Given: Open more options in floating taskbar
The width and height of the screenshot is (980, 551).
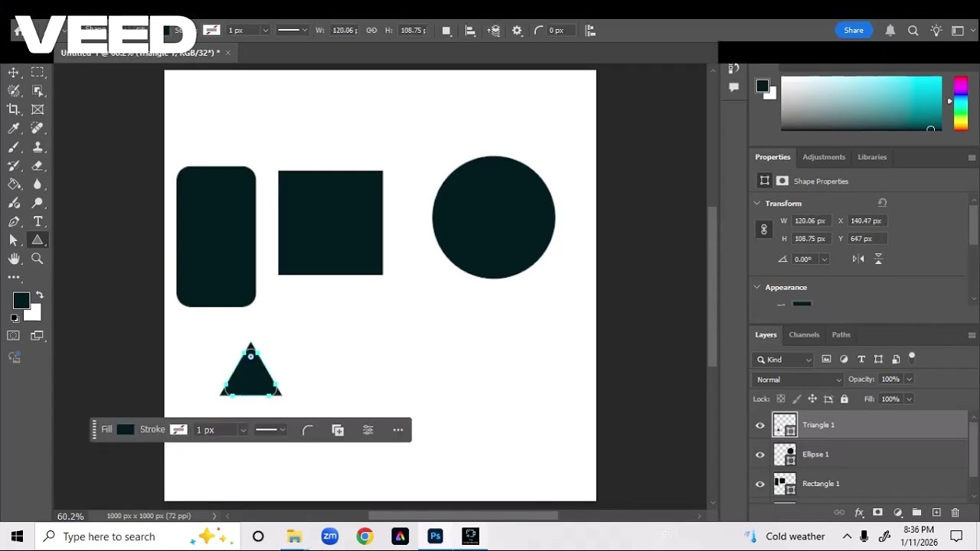Looking at the screenshot, I should click(398, 430).
